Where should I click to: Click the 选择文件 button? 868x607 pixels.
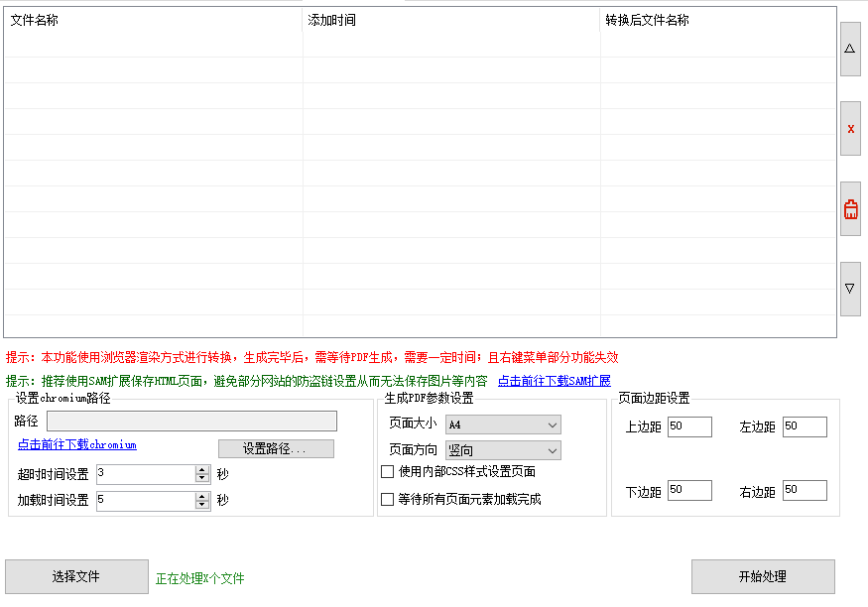pyautogui.click(x=76, y=576)
